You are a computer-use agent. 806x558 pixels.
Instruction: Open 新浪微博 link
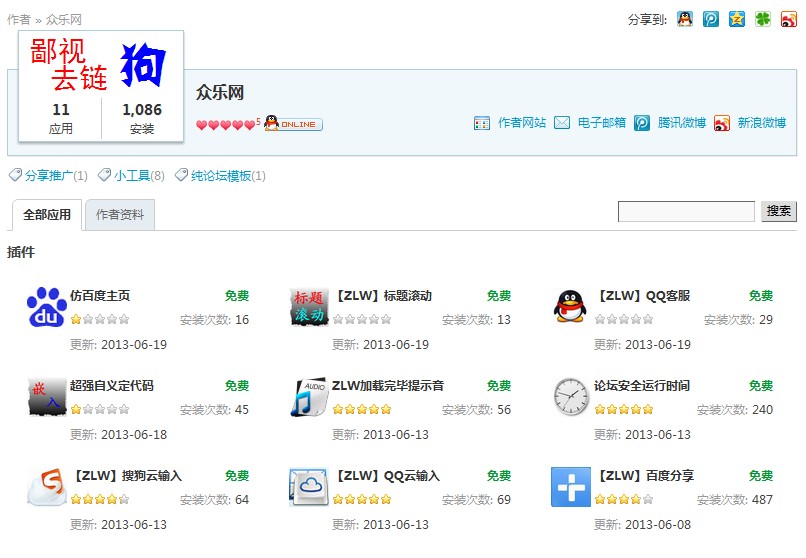[762, 123]
